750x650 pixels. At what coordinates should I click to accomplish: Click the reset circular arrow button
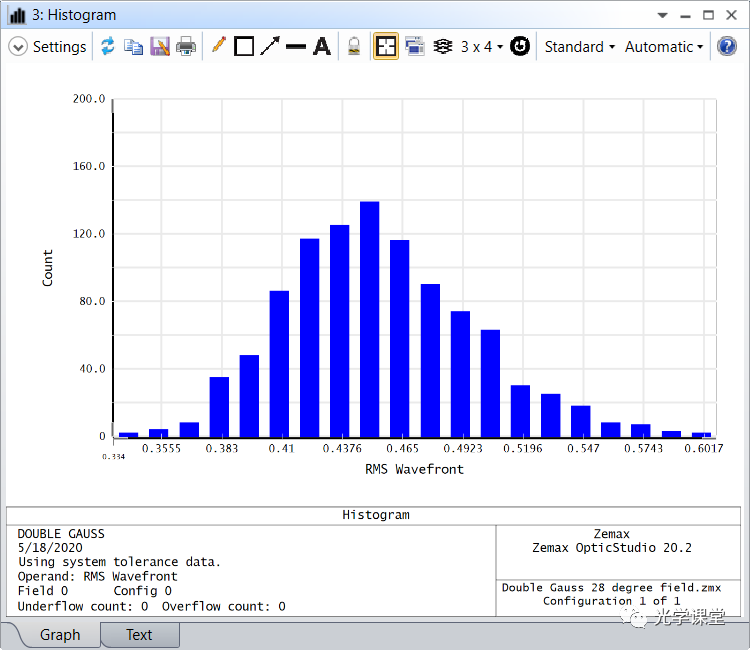click(x=520, y=47)
